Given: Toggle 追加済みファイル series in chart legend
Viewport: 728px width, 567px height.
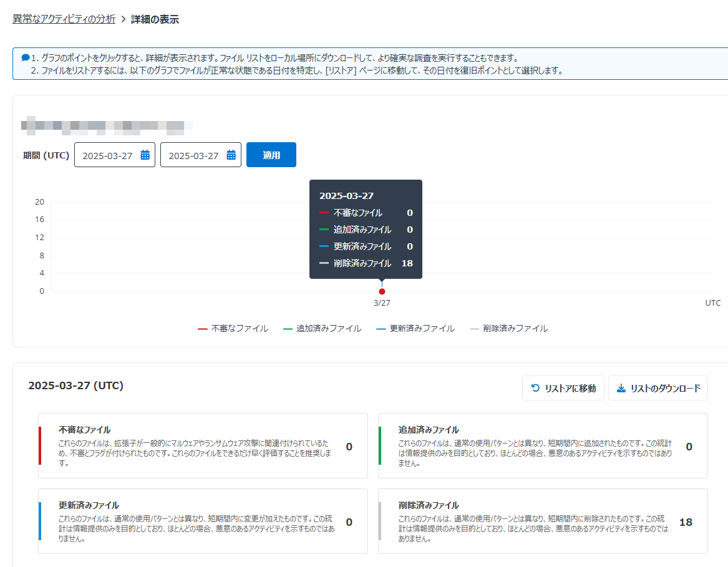Looking at the screenshot, I should [323, 328].
